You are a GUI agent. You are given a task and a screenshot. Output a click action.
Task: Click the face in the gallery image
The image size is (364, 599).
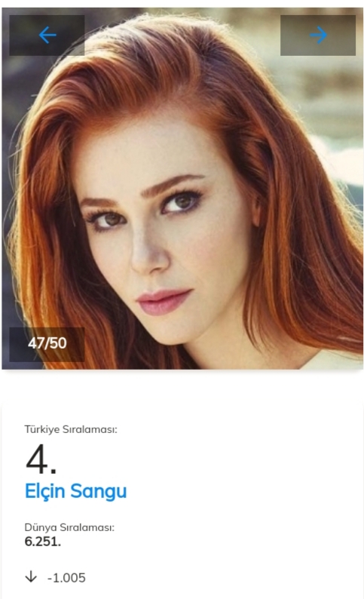click(161, 237)
